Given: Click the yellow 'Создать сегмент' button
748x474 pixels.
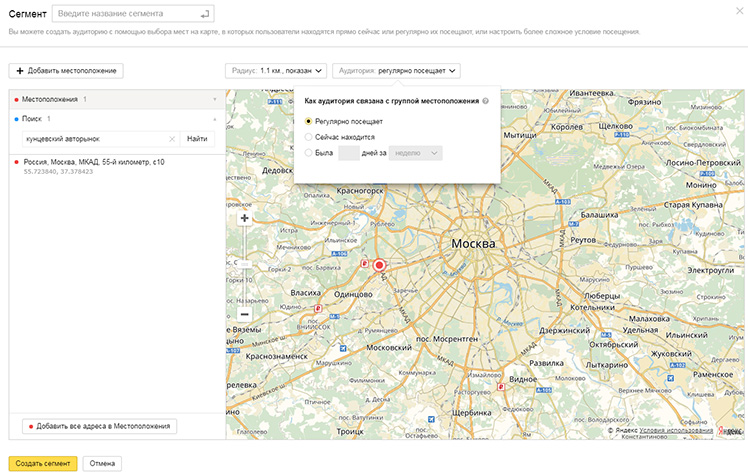Looking at the screenshot, I should tap(43, 464).
